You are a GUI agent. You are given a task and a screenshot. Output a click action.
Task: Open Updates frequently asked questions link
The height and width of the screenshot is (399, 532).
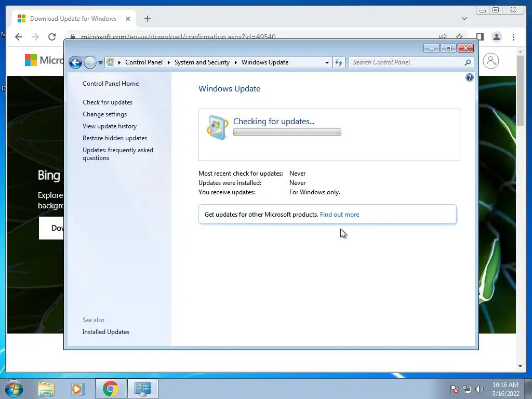coord(118,154)
